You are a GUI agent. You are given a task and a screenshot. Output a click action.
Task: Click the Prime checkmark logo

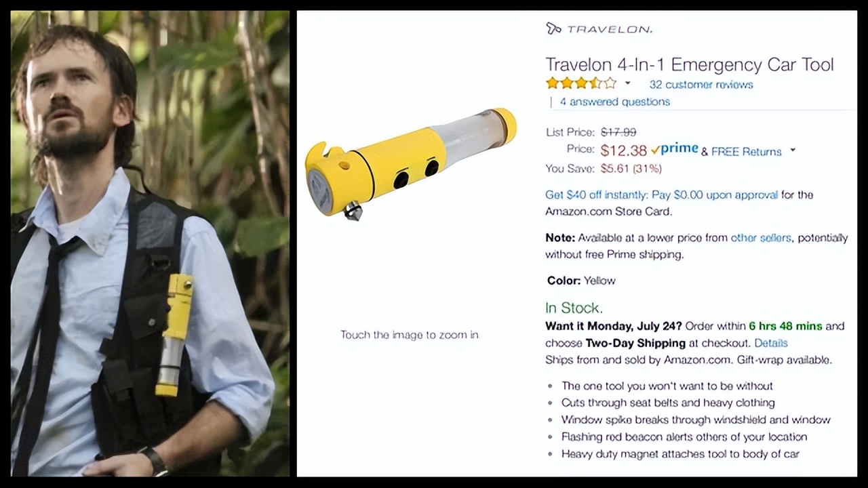674,150
